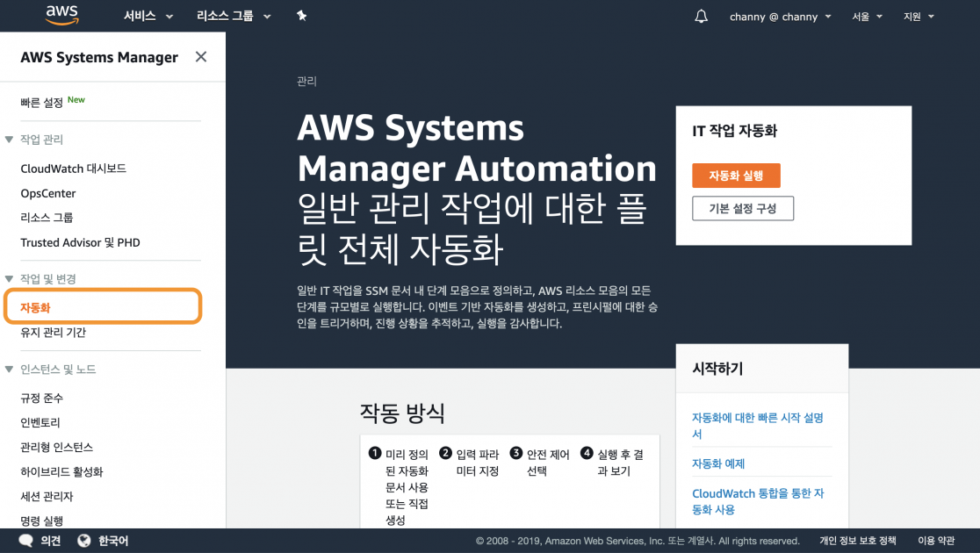Click the 기본 설정 구성 button
980x553 pixels.
point(743,208)
